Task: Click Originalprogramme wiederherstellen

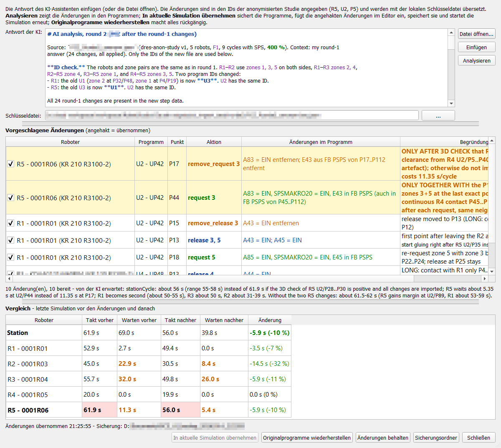Action: 307,438
